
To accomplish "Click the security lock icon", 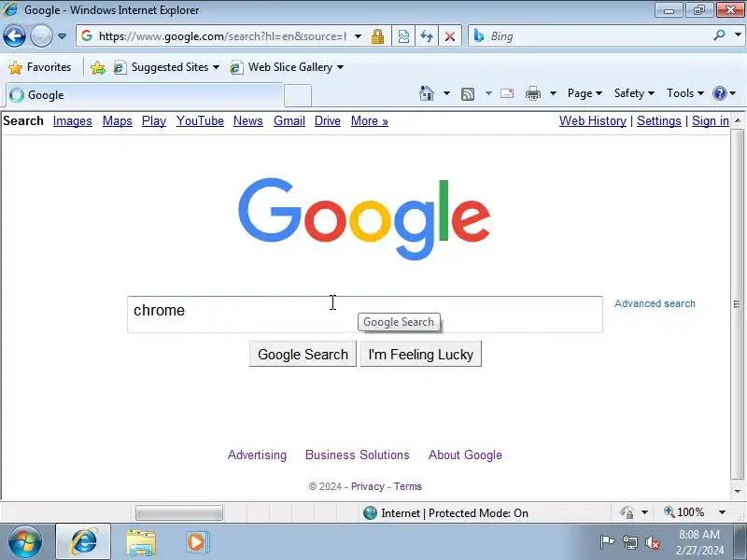I will 378,36.
